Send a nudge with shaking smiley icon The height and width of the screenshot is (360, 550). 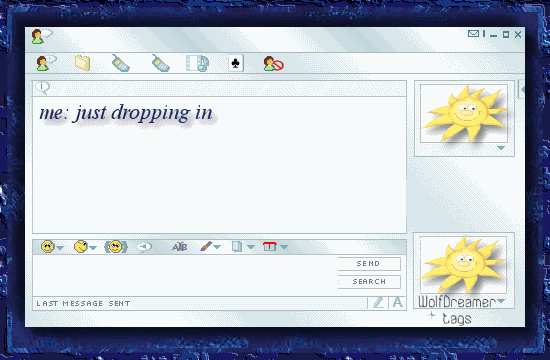[x=116, y=247]
